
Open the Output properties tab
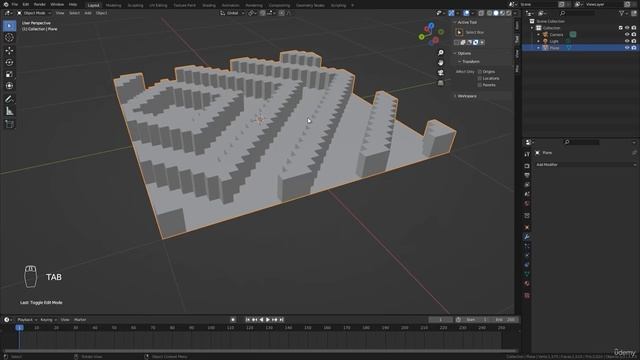[x=527, y=175]
